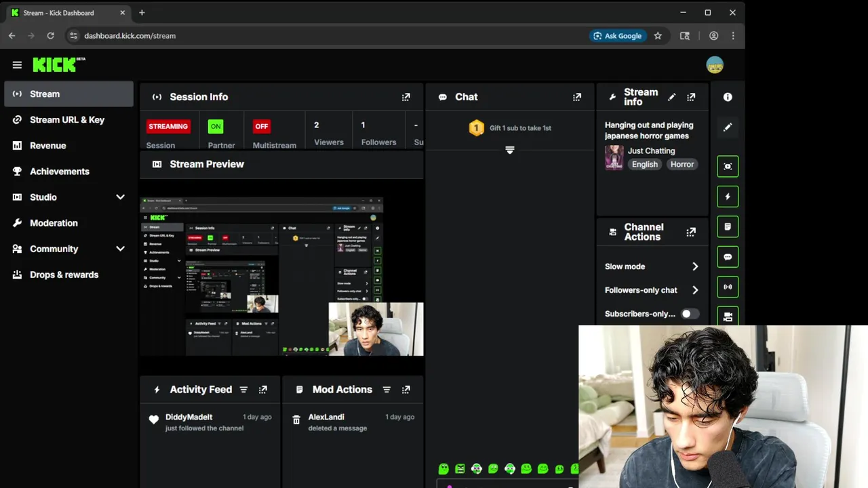The height and width of the screenshot is (488, 868).
Task: Open Slow mode options
Action: pos(651,266)
